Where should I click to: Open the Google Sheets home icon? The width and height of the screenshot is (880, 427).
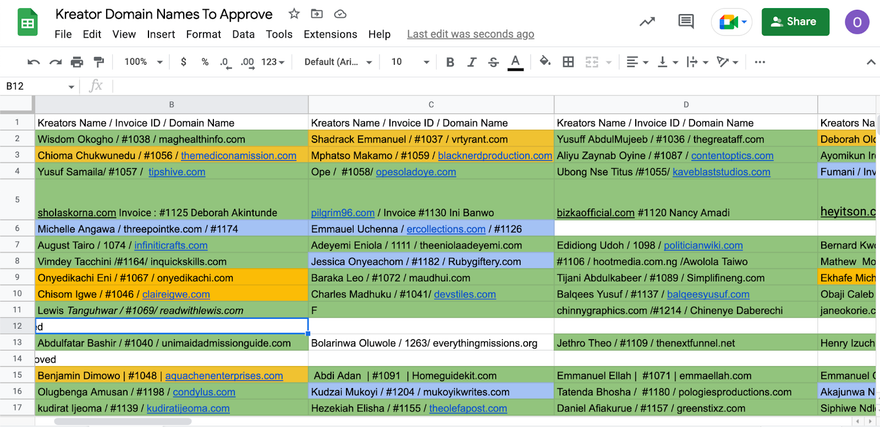coord(28,23)
